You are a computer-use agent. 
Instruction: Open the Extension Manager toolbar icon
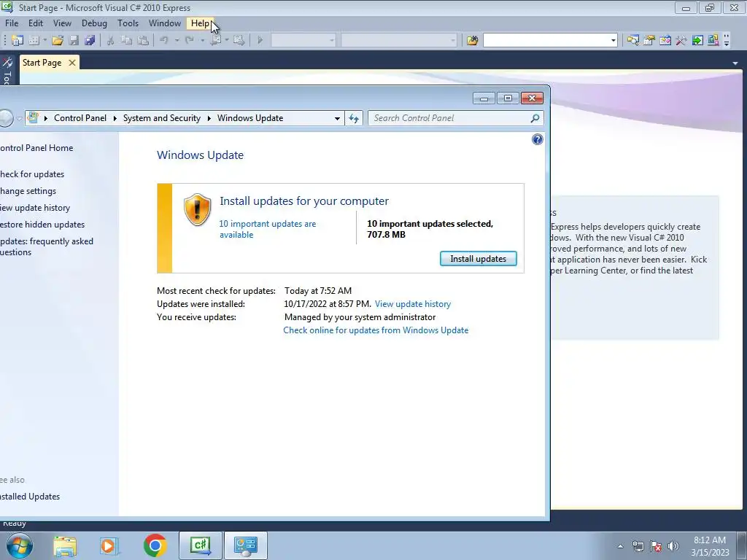coord(713,41)
